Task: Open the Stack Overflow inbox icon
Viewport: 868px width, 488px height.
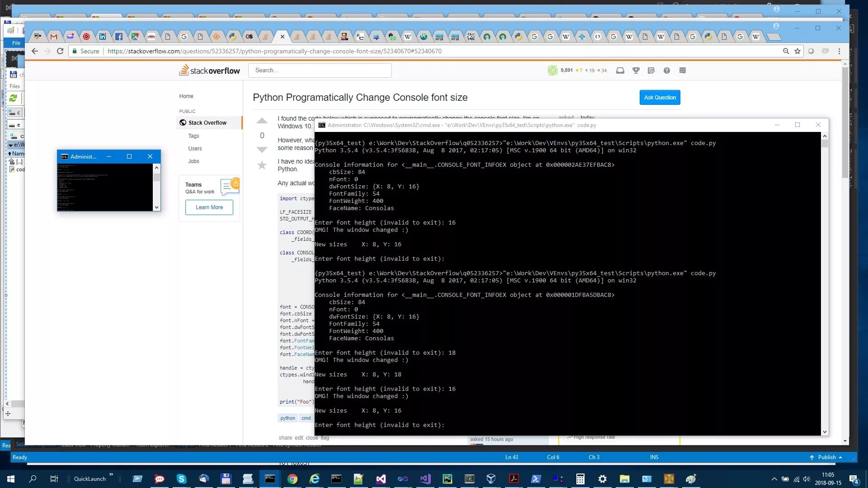Action: point(620,70)
